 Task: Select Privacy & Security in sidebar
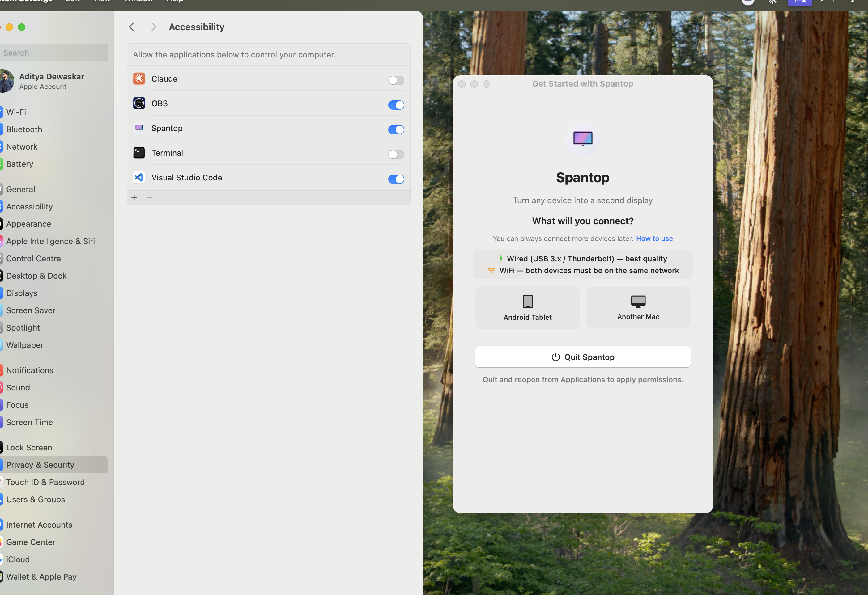pyautogui.click(x=54, y=465)
